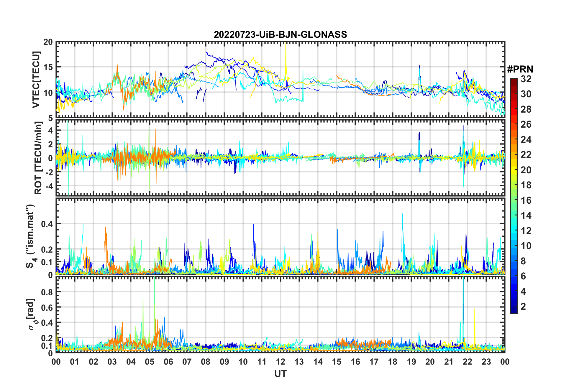
Task: Click the S4 y-axis tick 0.4
Action: tap(47, 224)
